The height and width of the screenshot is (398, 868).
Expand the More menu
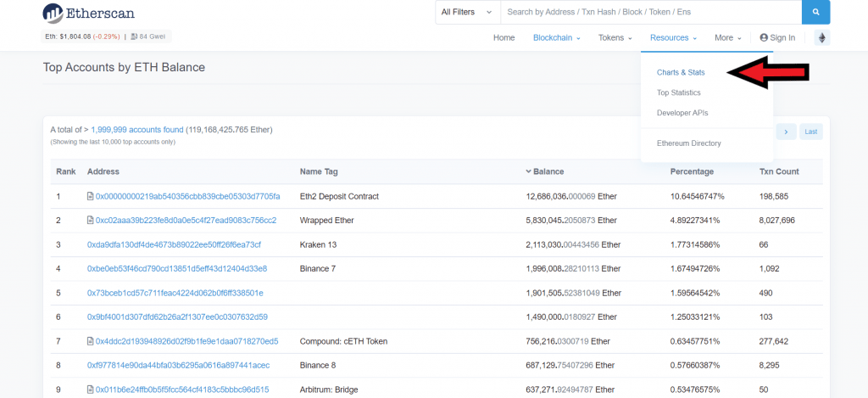point(727,38)
